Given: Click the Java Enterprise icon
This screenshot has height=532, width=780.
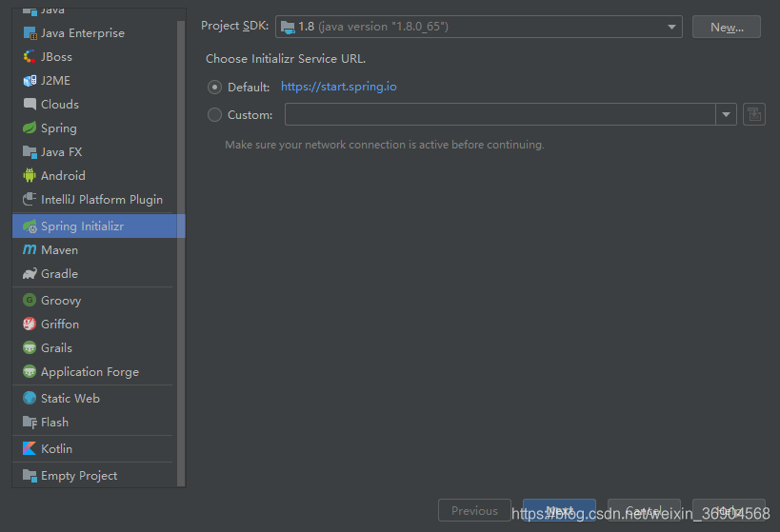Looking at the screenshot, I should [30, 33].
